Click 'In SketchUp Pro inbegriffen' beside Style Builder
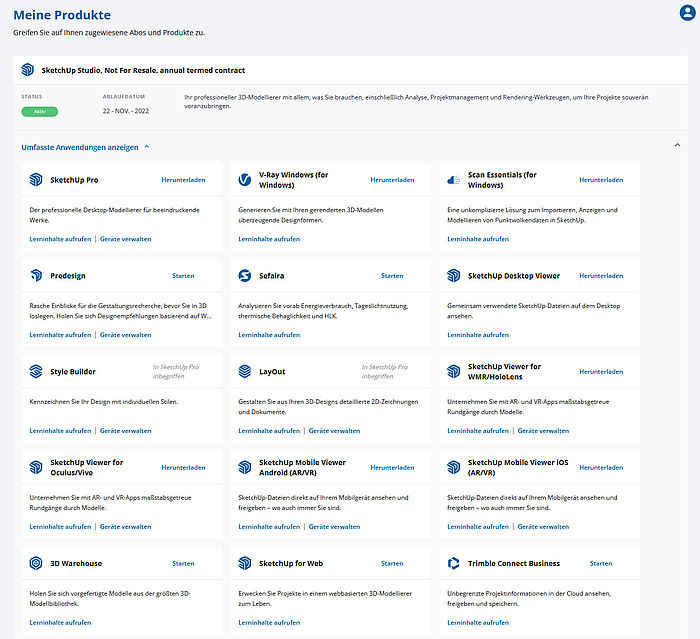The image size is (700, 639). (x=176, y=371)
